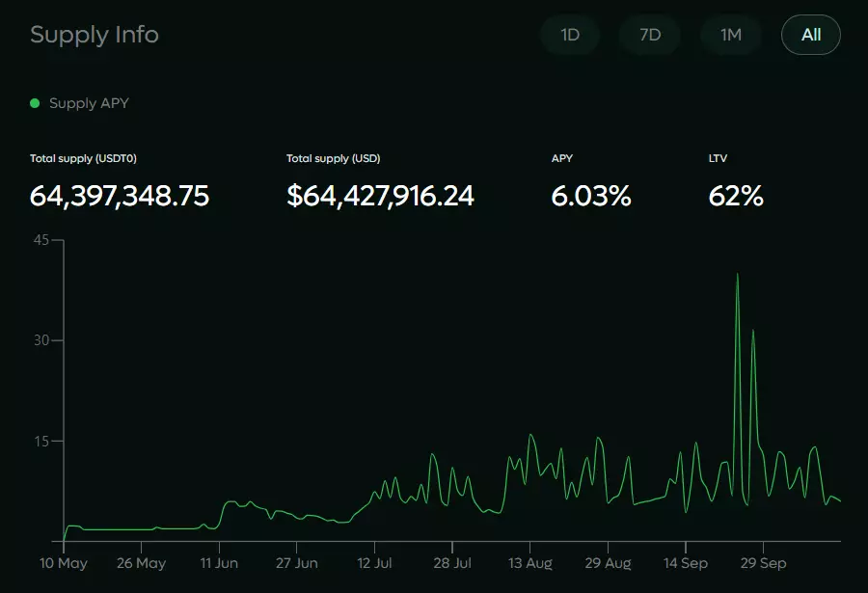Click the 13 Aug x-axis label
The image size is (868, 593).
point(529,563)
